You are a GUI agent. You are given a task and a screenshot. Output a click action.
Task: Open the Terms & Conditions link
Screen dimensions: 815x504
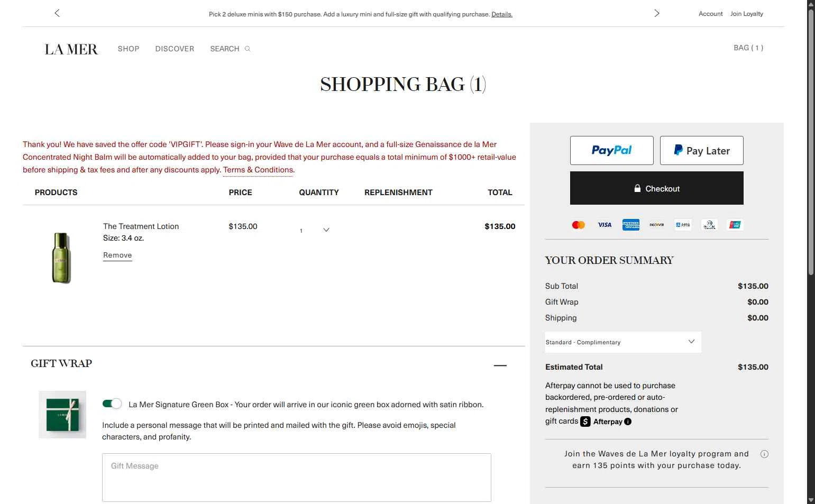coord(258,170)
